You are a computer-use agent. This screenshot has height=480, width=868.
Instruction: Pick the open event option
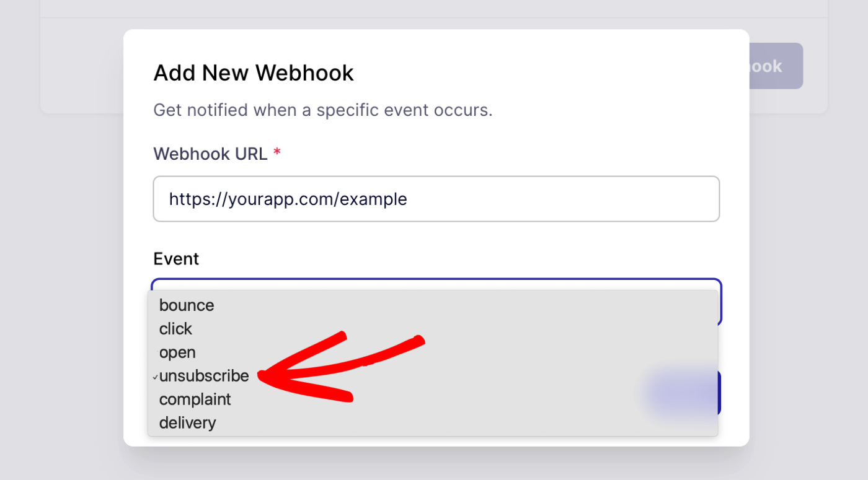[177, 352]
